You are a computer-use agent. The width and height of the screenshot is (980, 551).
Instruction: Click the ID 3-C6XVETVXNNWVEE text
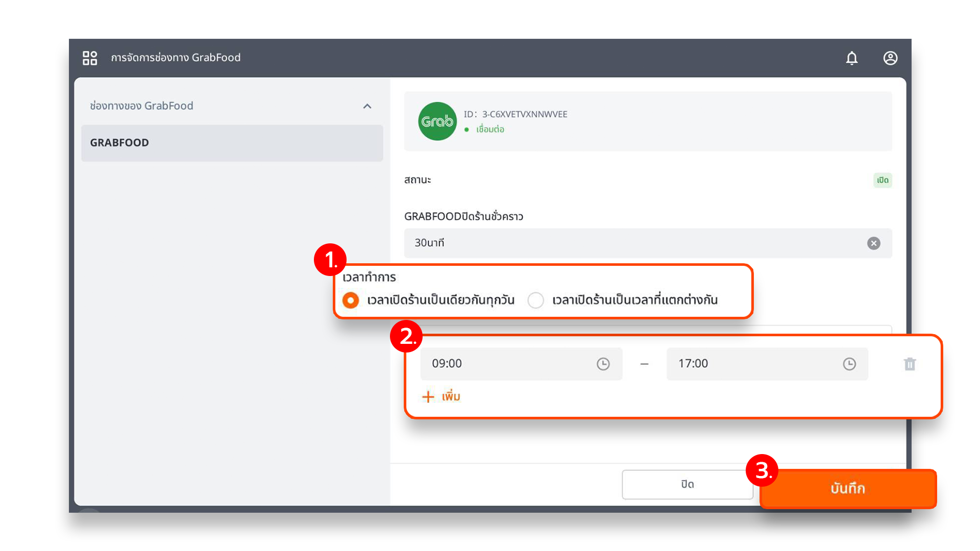click(x=516, y=114)
